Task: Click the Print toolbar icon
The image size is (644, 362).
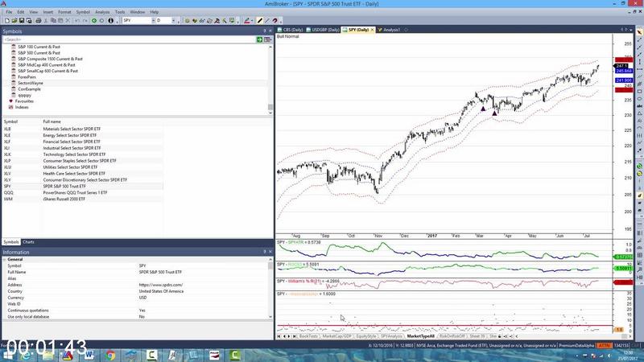Action: click(x=38, y=21)
